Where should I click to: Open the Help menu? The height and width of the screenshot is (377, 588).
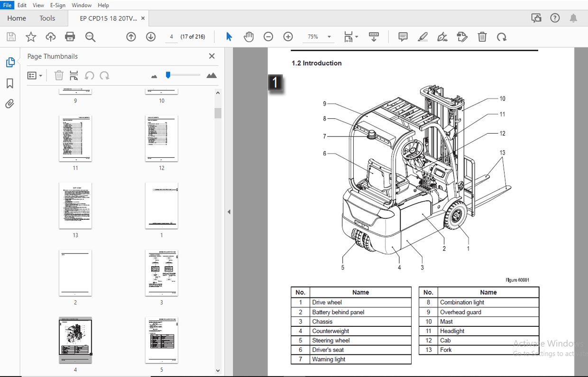pos(103,5)
